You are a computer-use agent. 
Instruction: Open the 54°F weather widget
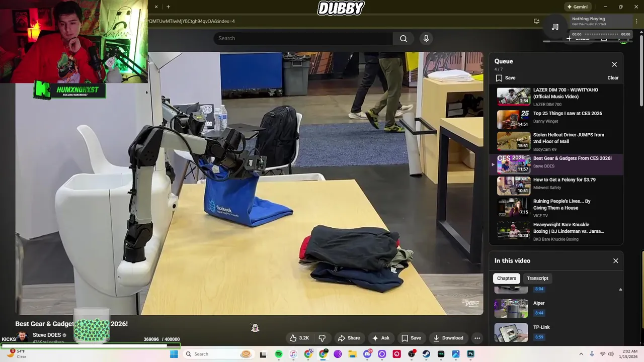coord(16,354)
